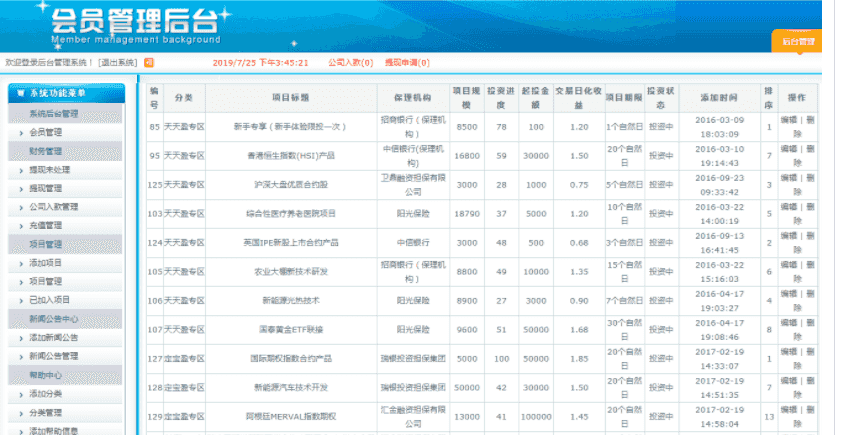
Task: Click 编辑 for project number 103
Action: click(788, 207)
